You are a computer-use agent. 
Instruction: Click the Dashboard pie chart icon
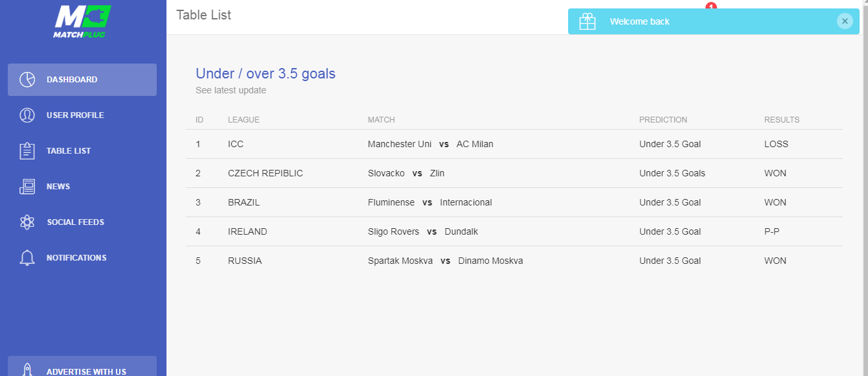pyautogui.click(x=27, y=80)
